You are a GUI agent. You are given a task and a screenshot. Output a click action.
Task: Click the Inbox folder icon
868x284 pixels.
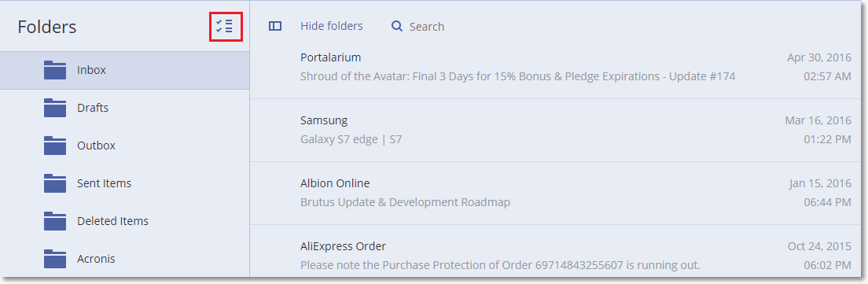[x=55, y=70]
